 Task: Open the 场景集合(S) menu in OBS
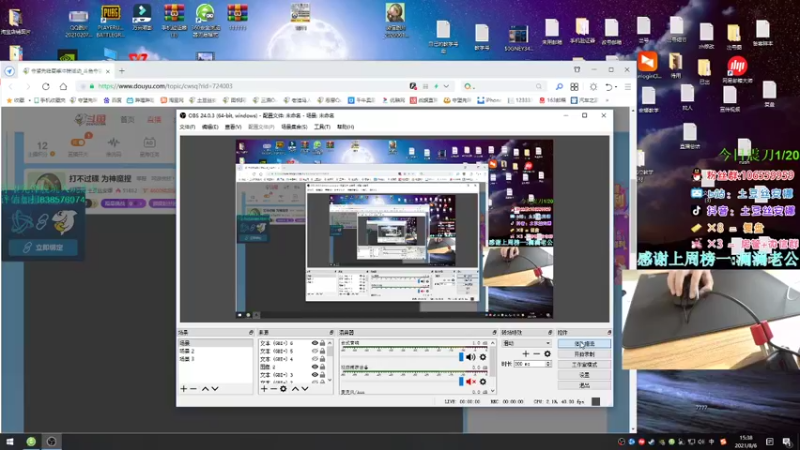click(x=294, y=127)
